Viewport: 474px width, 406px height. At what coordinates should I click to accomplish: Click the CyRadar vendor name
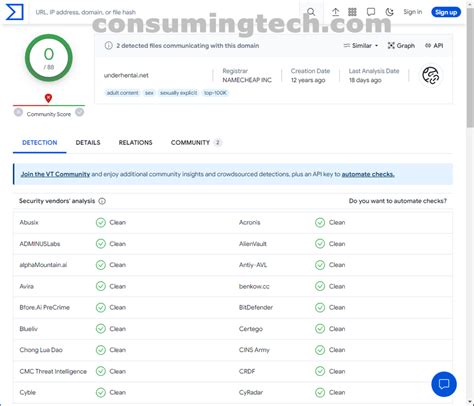pos(251,392)
